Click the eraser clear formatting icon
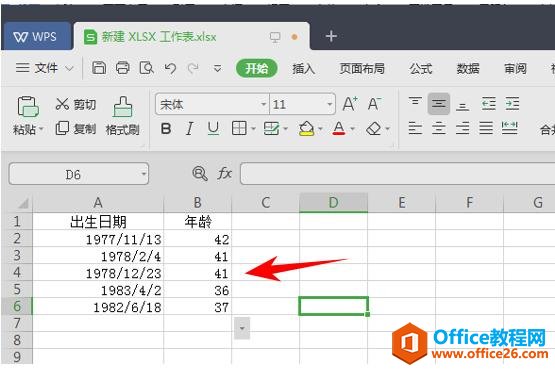The image size is (555, 371). (373, 129)
